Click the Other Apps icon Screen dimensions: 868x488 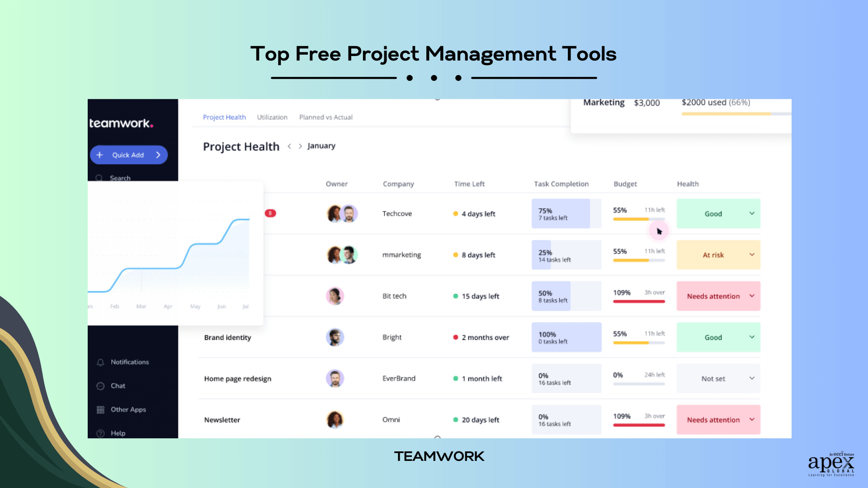point(100,409)
